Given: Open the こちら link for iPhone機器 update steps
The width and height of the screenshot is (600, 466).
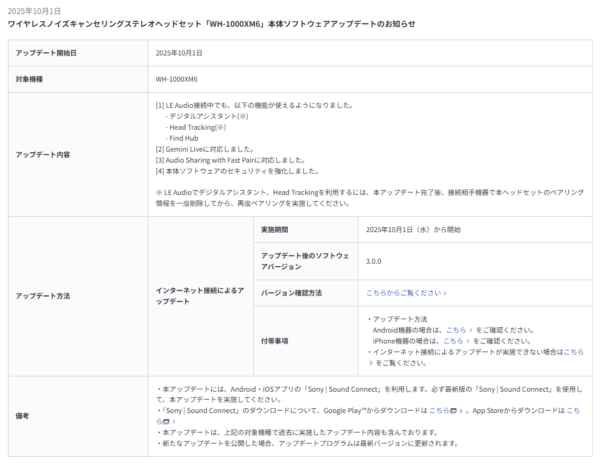Looking at the screenshot, I should [449, 340].
